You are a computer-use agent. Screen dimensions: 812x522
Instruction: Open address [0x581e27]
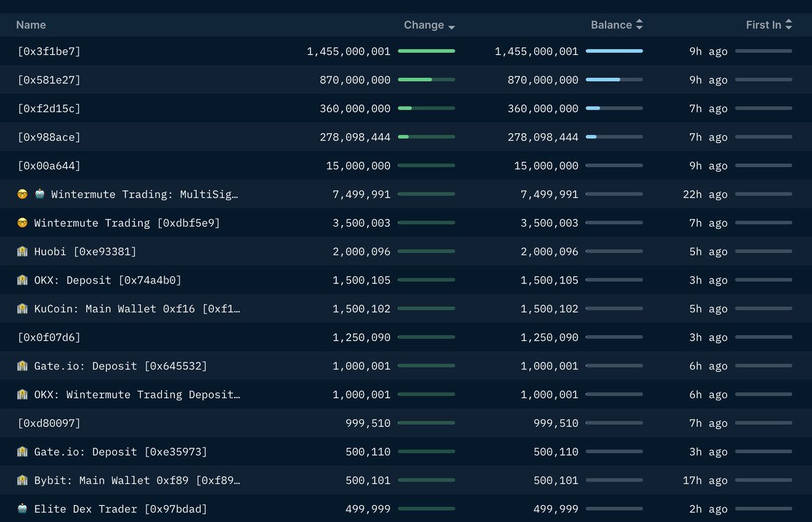click(x=49, y=80)
